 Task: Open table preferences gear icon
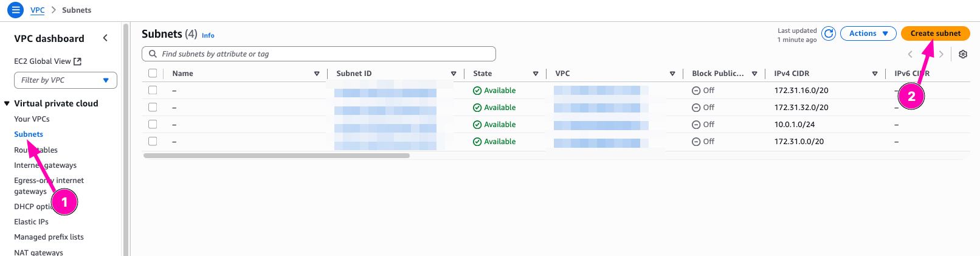pos(963,54)
